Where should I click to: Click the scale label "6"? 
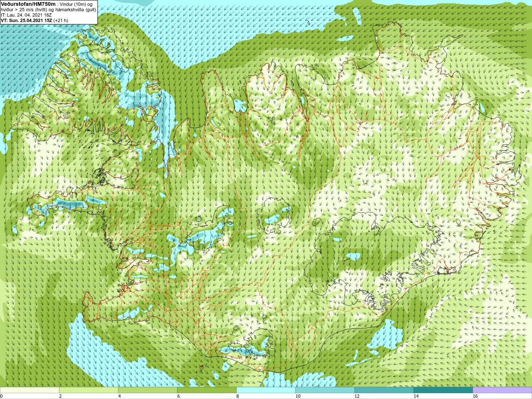(x=178, y=396)
